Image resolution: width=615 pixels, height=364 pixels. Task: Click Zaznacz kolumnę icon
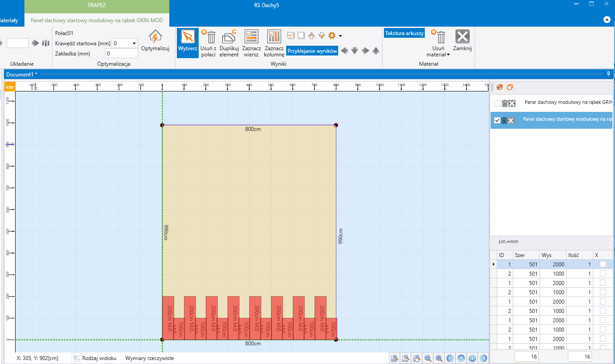coord(274,37)
